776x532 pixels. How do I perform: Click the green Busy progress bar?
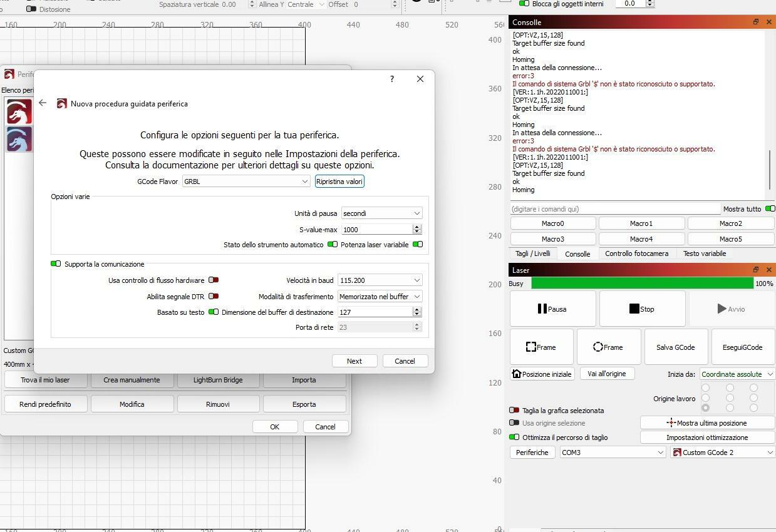point(642,284)
